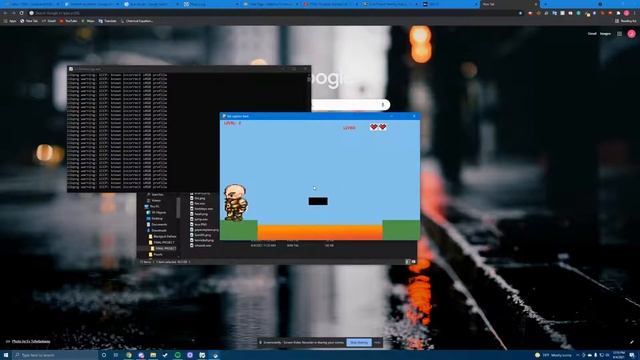The image size is (640, 360).
Task: Open the Translate bookmark
Action: click(107, 21)
